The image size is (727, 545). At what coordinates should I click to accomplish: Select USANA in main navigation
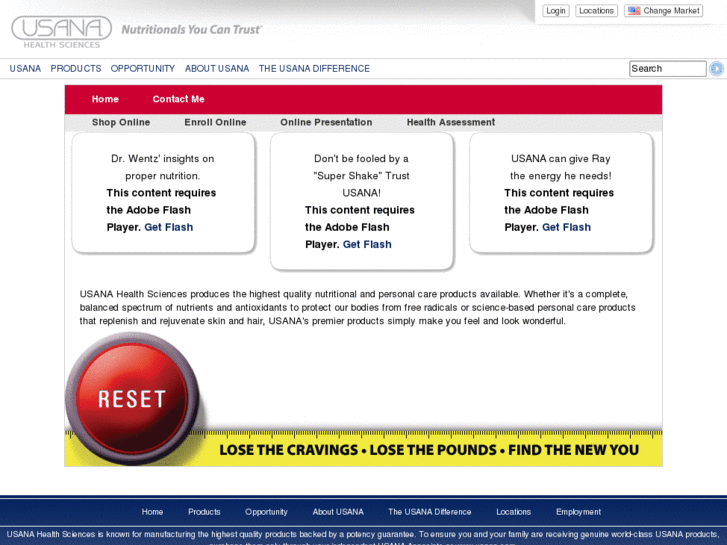pos(25,69)
